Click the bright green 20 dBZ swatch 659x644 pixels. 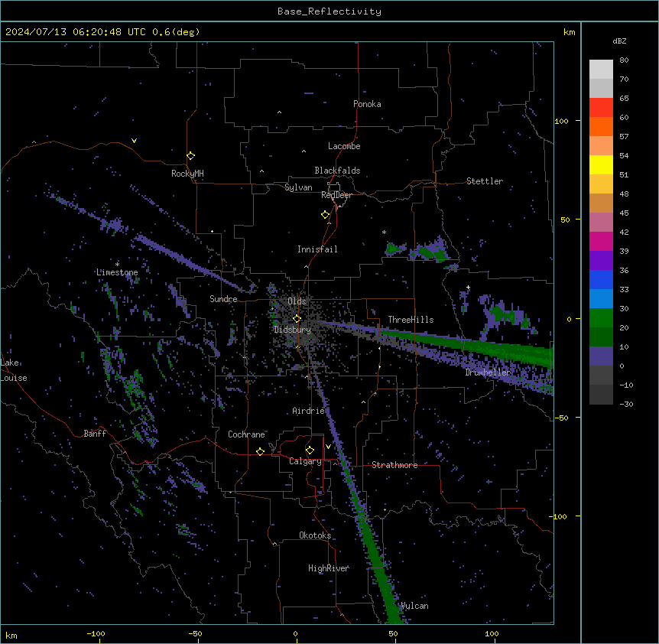(x=601, y=318)
